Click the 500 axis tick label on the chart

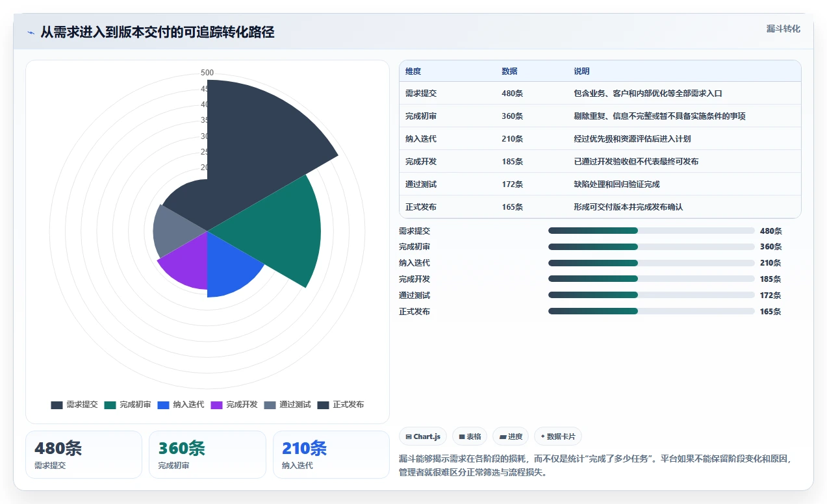(x=207, y=73)
